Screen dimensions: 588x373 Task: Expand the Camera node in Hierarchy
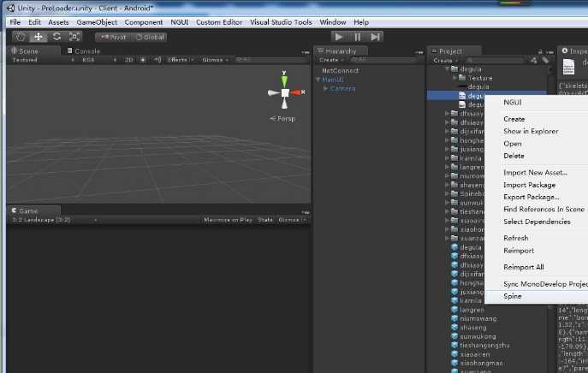(x=325, y=88)
